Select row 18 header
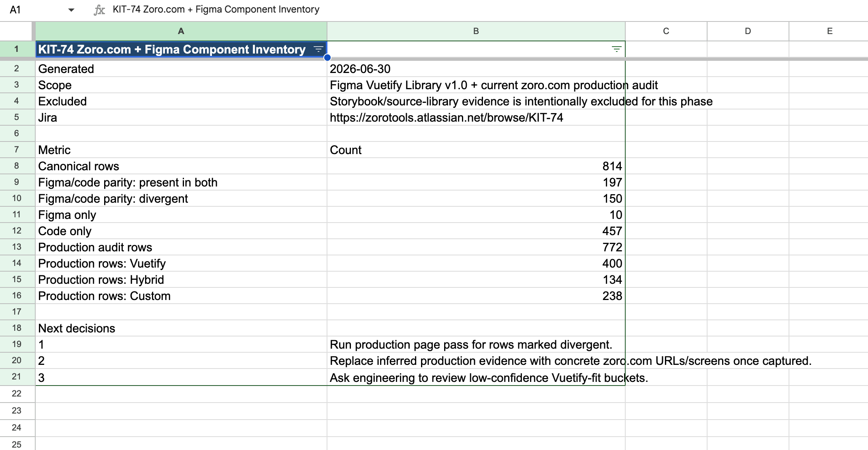 [16, 328]
